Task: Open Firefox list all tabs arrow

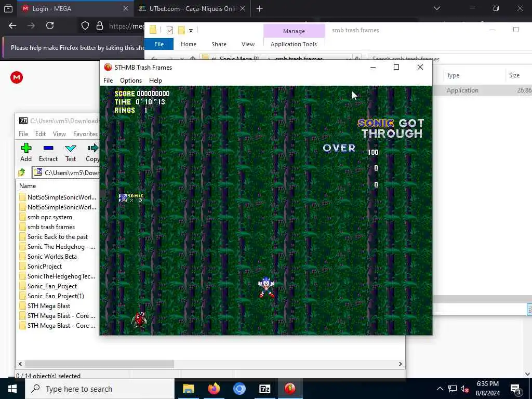Action: pyautogui.click(x=436, y=8)
